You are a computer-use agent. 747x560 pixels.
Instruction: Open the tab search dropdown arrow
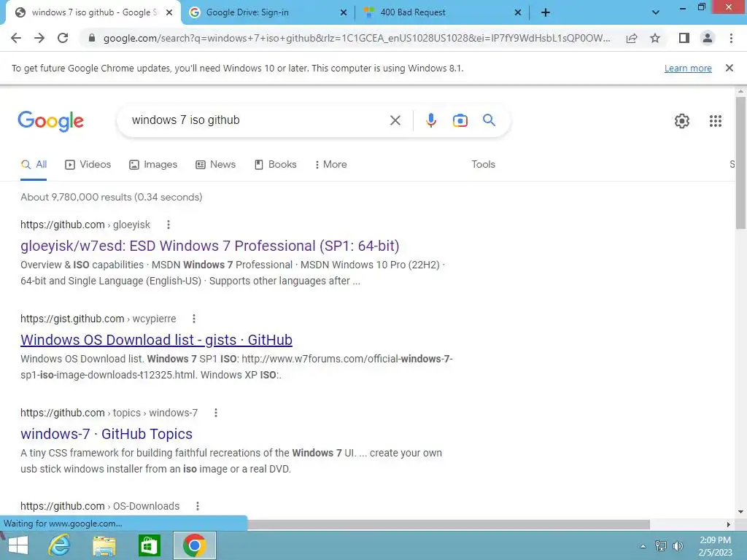pyautogui.click(x=656, y=12)
